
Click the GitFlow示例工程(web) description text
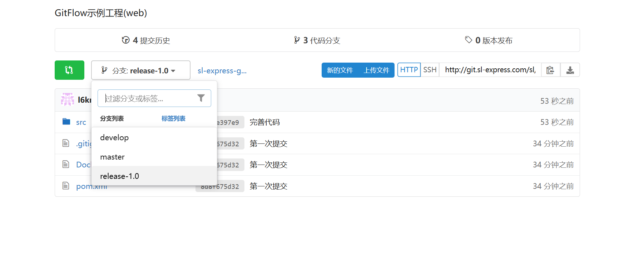[101, 13]
